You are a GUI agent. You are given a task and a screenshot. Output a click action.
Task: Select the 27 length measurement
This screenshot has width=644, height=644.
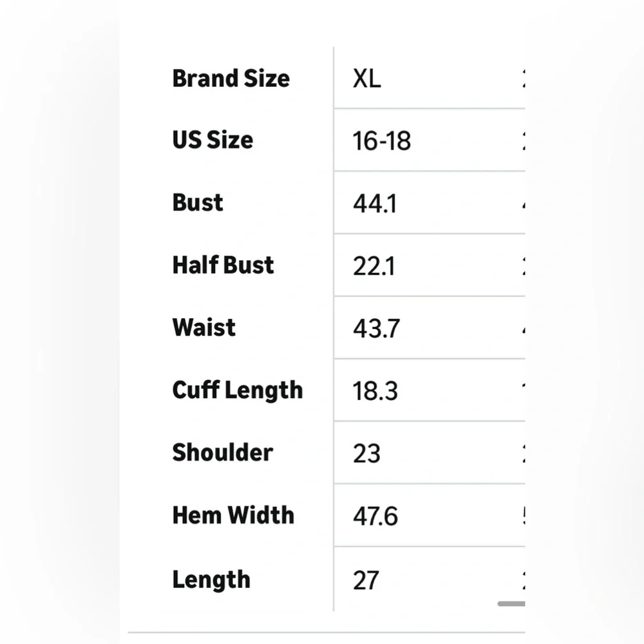pyautogui.click(x=365, y=580)
